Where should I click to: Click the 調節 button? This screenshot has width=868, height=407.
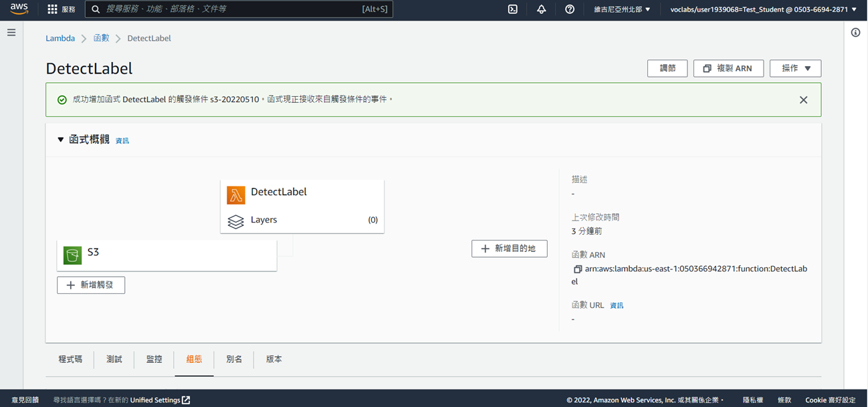click(667, 68)
